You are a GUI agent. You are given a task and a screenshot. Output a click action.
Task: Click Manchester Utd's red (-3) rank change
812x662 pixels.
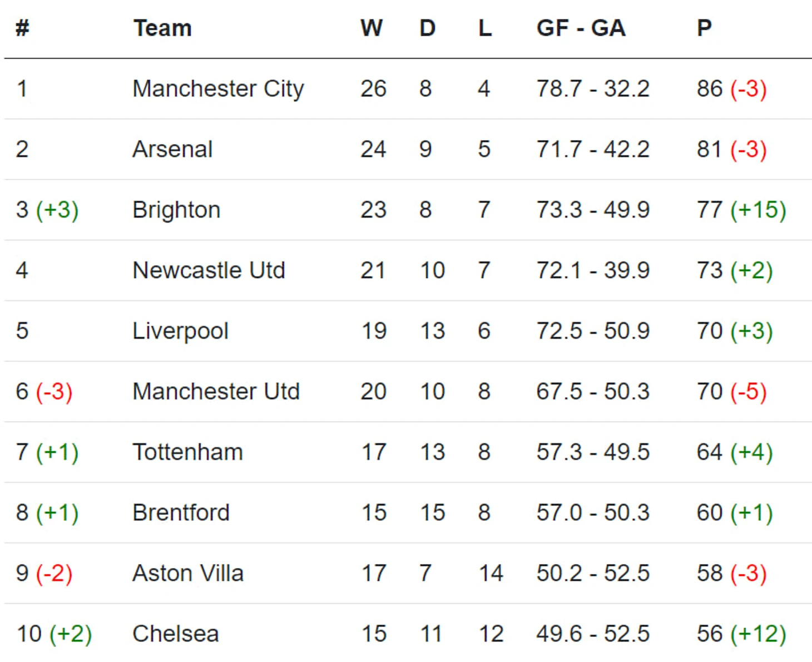tap(55, 392)
